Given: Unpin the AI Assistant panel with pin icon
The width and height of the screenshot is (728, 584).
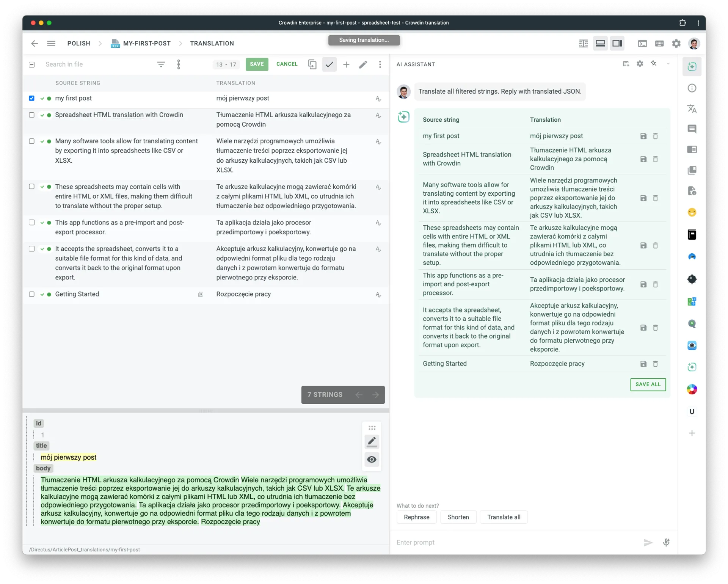Looking at the screenshot, I should click(654, 63).
